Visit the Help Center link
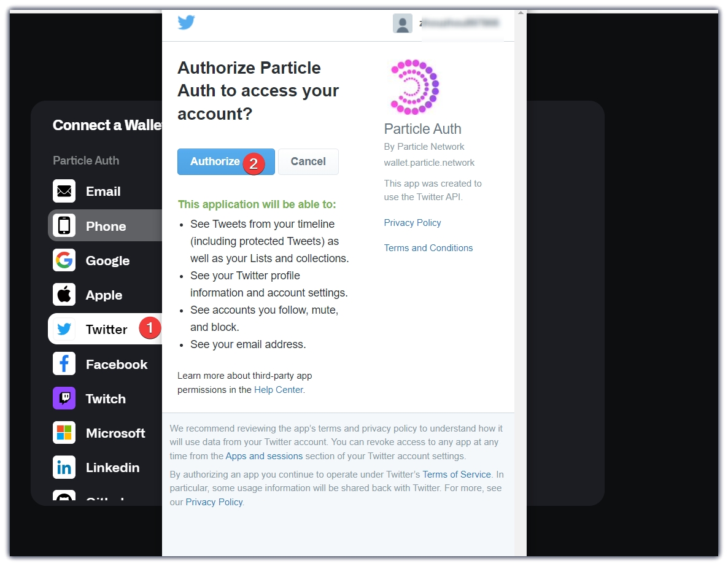The height and width of the screenshot is (566, 728). [x=279, y=390]
